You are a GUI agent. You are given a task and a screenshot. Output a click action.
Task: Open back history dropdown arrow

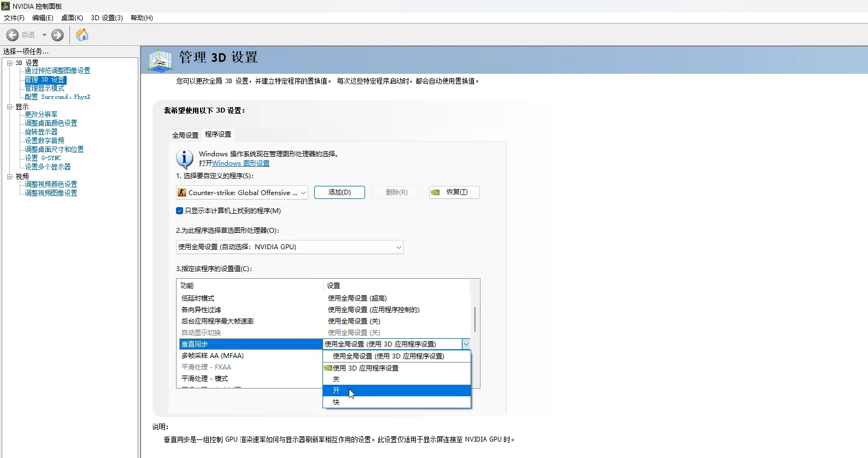44,35
